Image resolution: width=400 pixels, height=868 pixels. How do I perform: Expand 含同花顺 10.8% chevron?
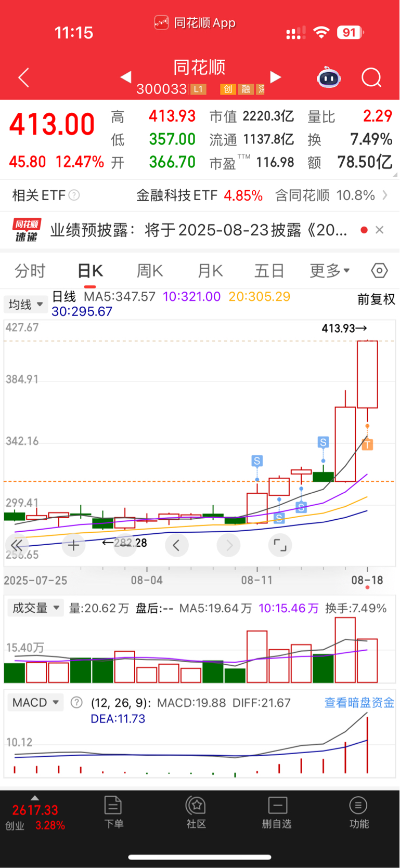click(x=385, y=195)
